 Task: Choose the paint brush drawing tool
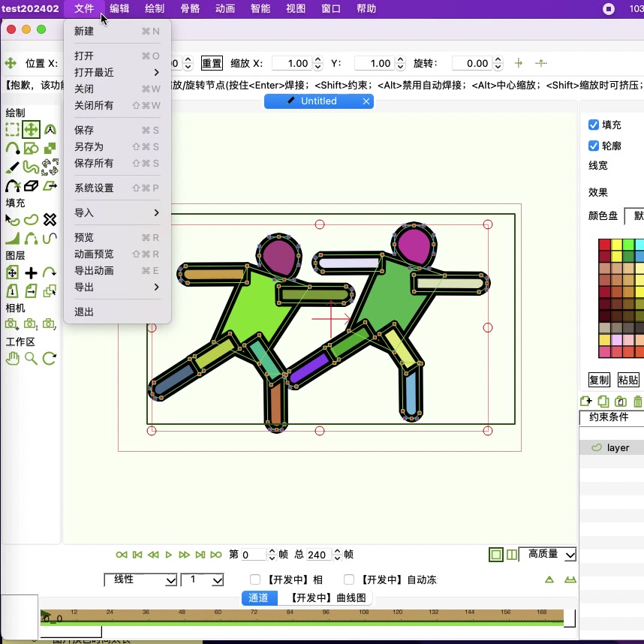[12, 167]
